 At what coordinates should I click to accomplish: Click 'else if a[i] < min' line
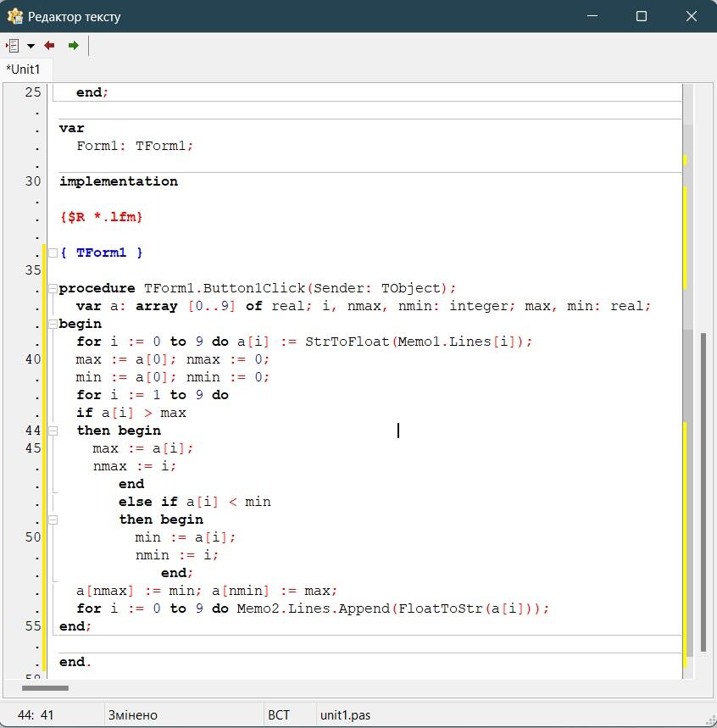pyautogui.click(x=195, y=502)
